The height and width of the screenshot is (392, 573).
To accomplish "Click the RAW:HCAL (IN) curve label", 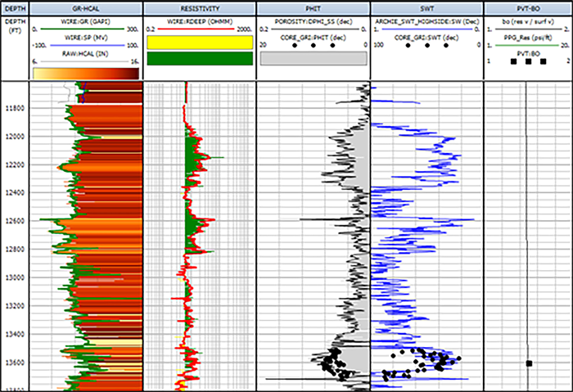I will [x=86, y=55].
